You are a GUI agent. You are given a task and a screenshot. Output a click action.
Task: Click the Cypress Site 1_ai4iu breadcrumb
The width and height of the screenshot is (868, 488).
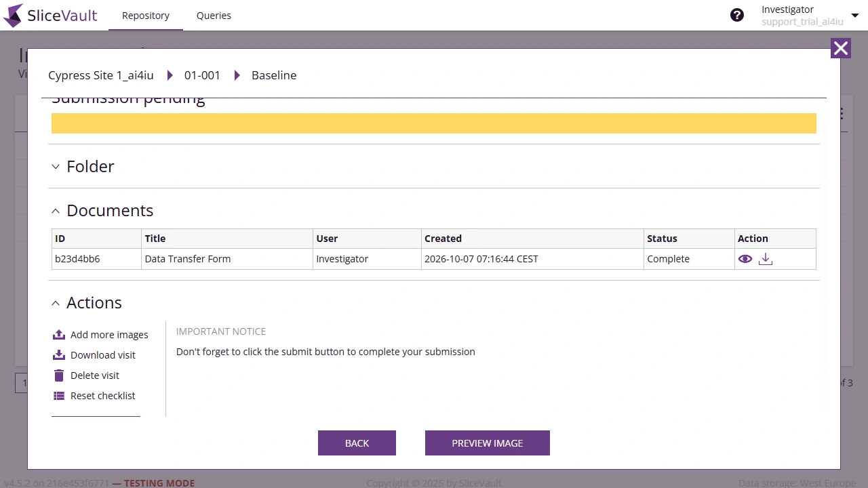pos(101,75)
